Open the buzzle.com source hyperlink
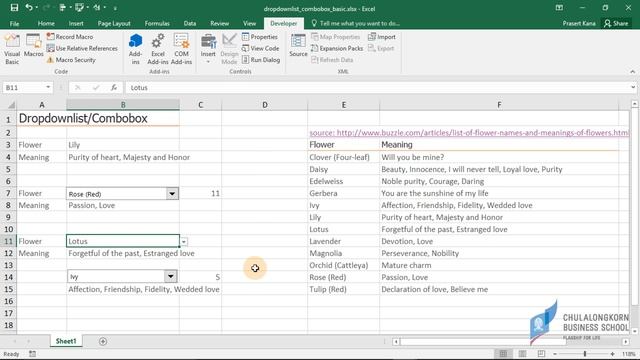640x360 pixels. (469, 133)
